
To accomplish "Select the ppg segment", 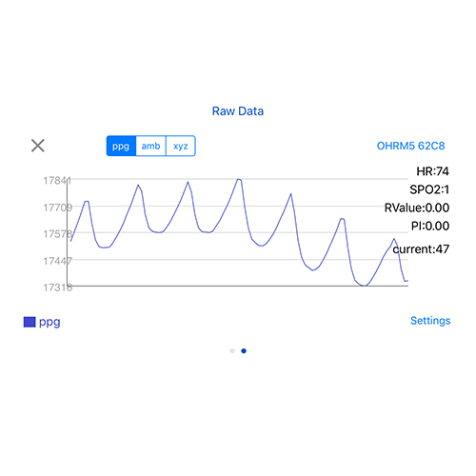I will coord(121,146).
